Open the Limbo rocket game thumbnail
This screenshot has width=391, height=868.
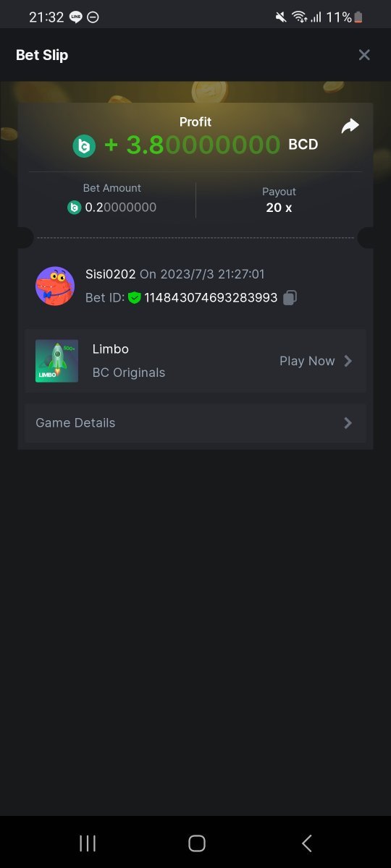56,361
